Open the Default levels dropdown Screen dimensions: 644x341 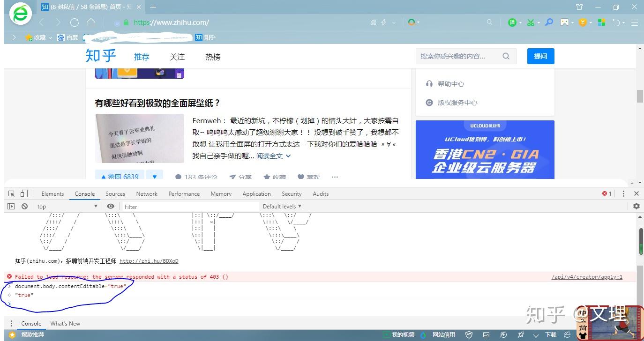pos(282,206)
